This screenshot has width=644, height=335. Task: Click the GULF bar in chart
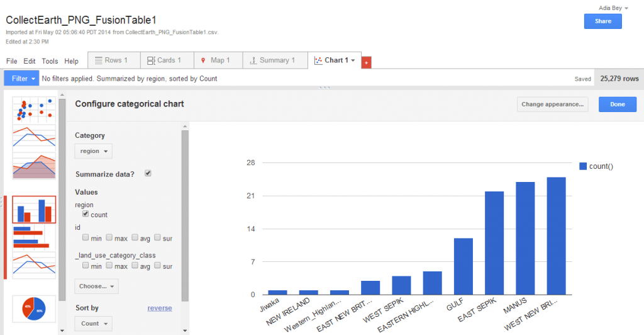pyautogui.click(x=464, y=266)
